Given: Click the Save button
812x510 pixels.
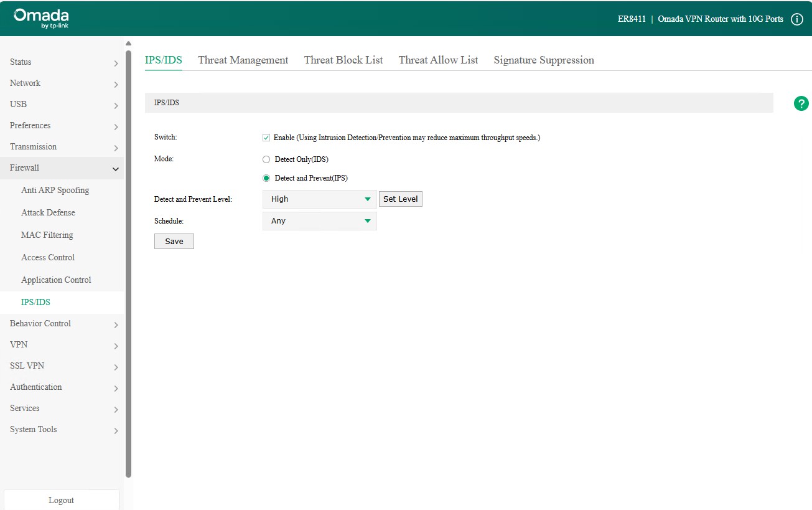Looking at the screenshot, I should click(x=174, y=242).
